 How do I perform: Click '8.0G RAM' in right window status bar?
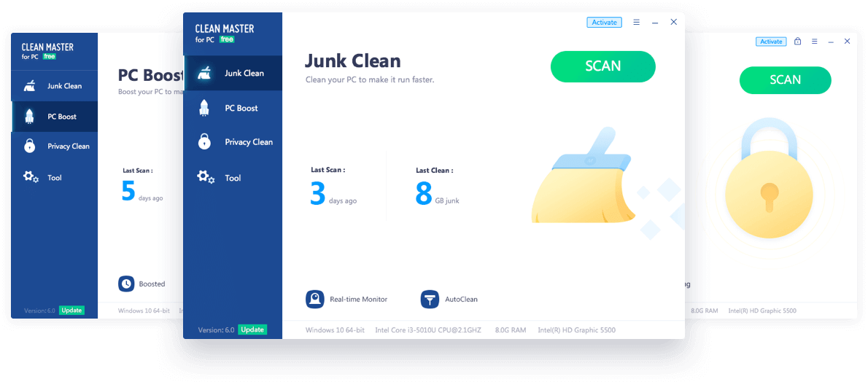(704, 311)
